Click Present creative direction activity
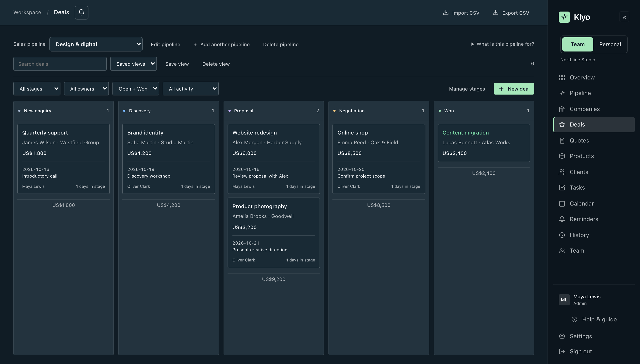This screenshot has width=640, height=364. click(260, 250)
